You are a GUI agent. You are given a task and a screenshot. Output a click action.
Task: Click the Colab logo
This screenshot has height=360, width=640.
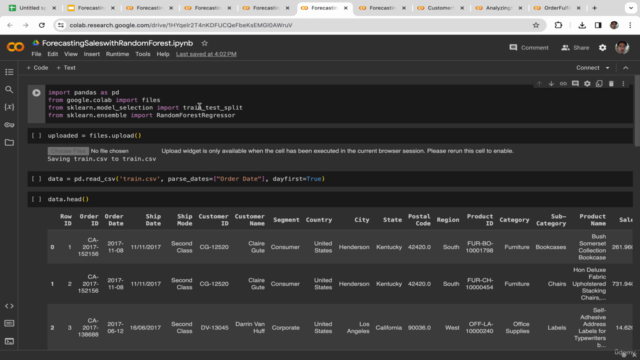pyautogui.click(x=16, y=47)
